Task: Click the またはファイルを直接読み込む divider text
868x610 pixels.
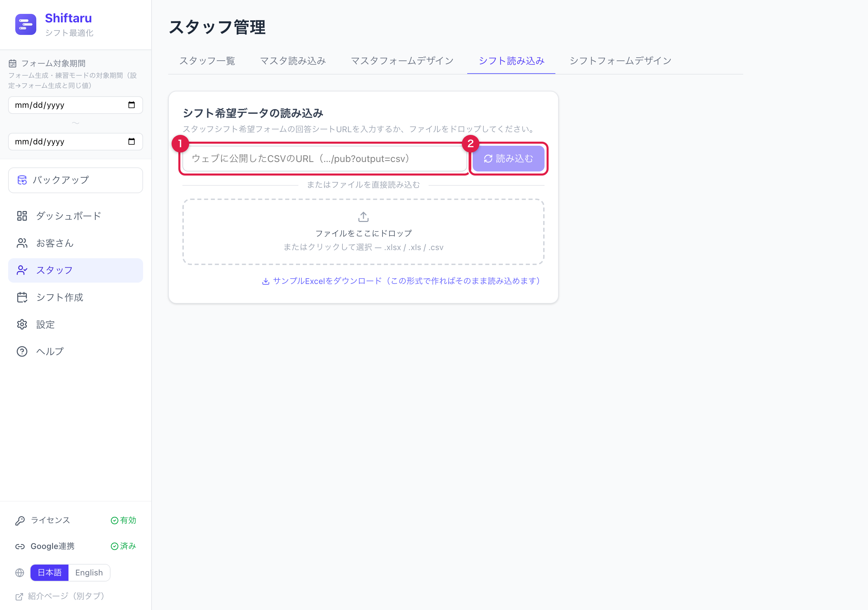Action: (x=363, y=185)
